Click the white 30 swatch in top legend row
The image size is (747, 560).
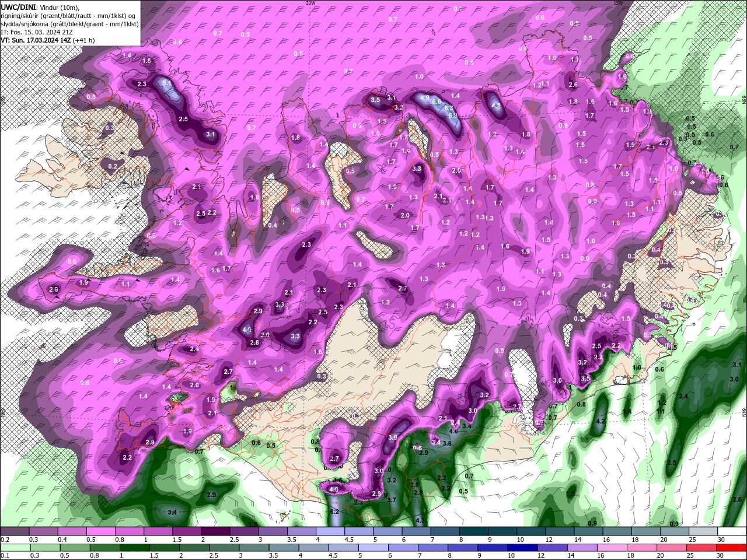coord(732,531)
